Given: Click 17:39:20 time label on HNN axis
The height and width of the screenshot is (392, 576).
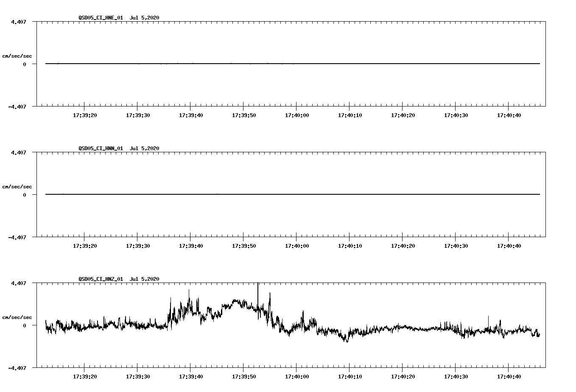Looking at the screenshot, I should pyautogui.click(x=85, y=246).
